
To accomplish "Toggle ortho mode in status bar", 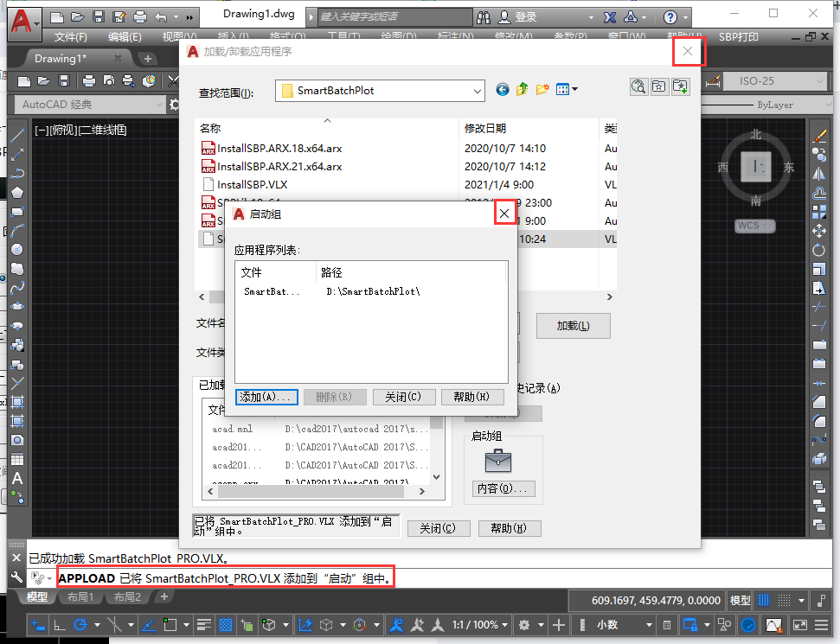I will coord(60,625).
